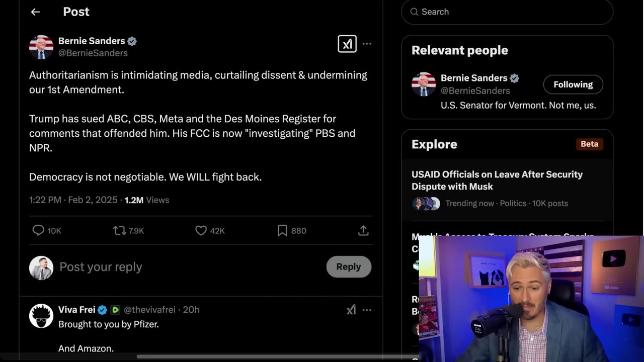Click your own avatar beside reply box
This screenshot has width=644, height=362.
pos(41,267)
